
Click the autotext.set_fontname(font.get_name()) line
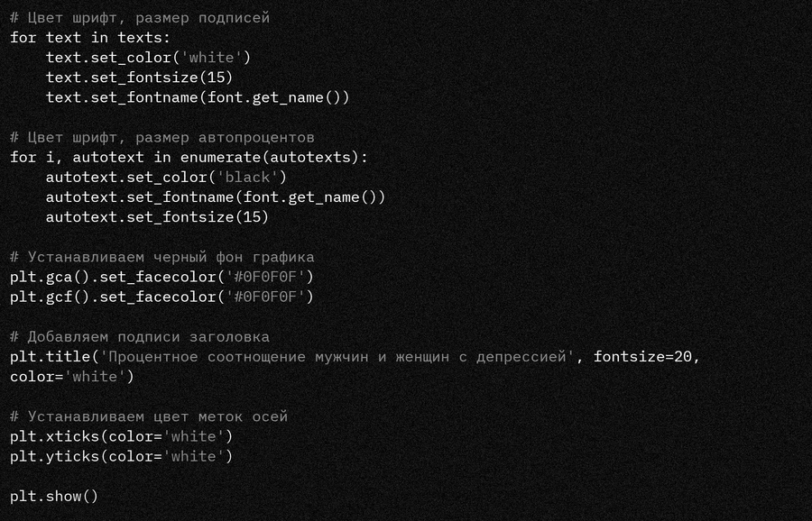tap(215, 197)
